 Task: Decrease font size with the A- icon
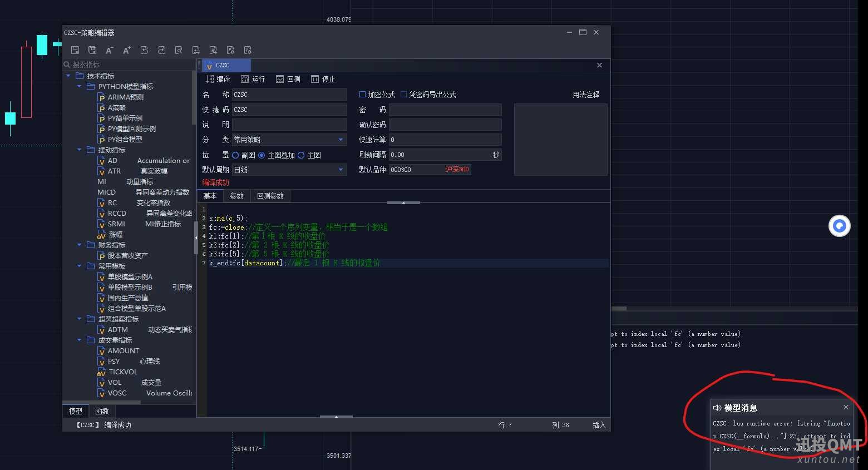point(110,50)
